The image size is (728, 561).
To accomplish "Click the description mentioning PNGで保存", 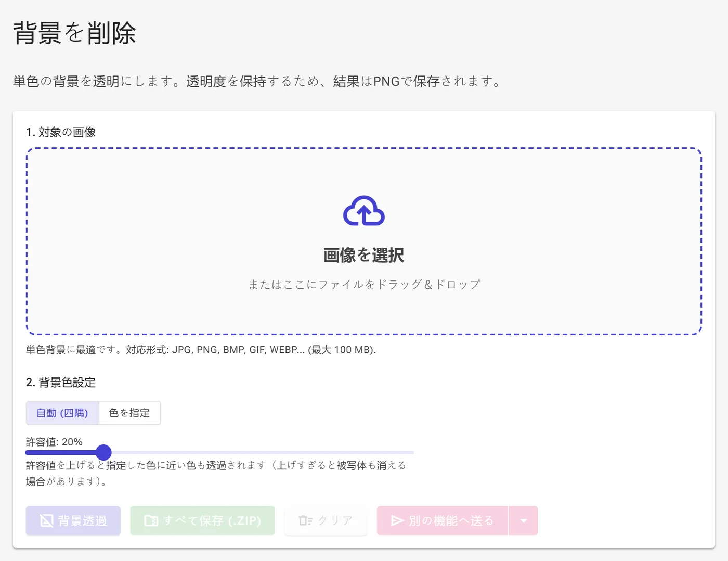I will pyautogui.click(x=257, y=81).
